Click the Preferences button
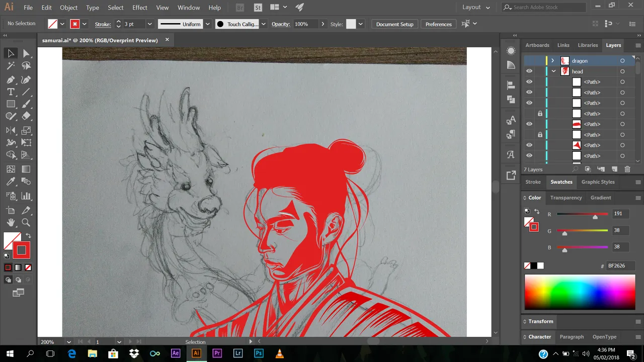This screenshot has height=362, width=644. coord(438,24)
